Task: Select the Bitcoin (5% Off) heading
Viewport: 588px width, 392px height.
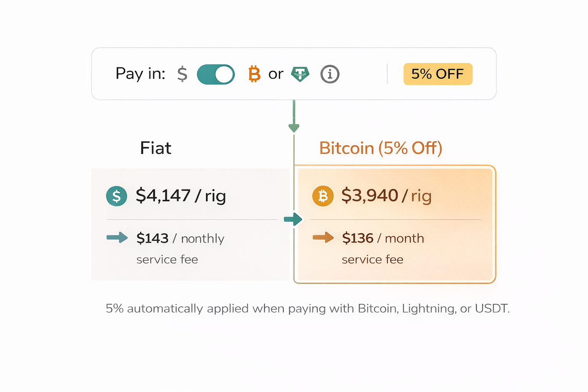Action: 381,148
